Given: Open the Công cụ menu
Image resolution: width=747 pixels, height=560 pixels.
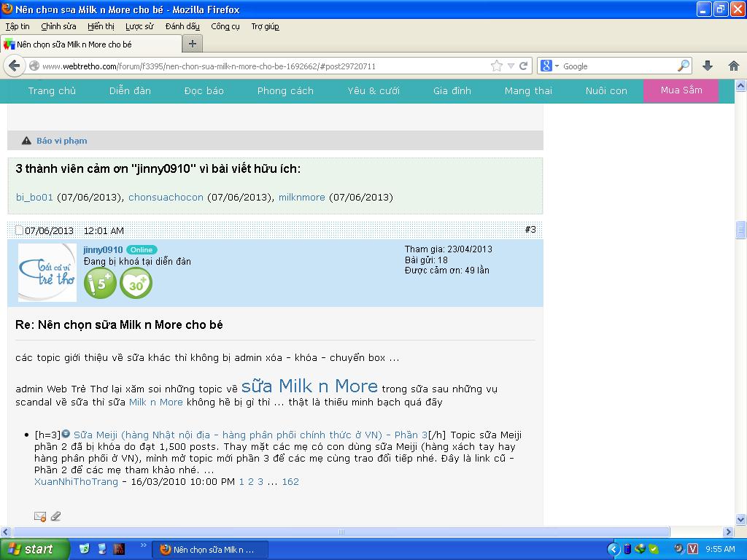Looking at the screenshot, I should pyautogui.click(x=225, y=26).
